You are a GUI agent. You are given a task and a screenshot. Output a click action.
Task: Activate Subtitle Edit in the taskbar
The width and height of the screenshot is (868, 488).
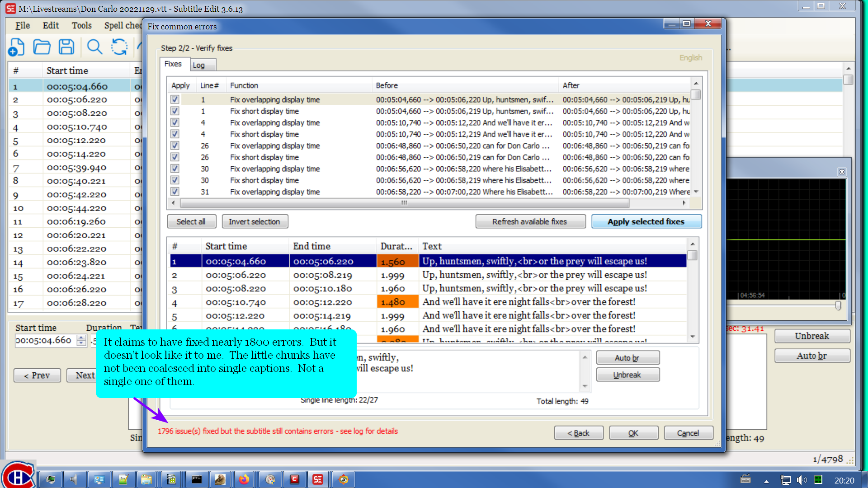pos(319,479)
